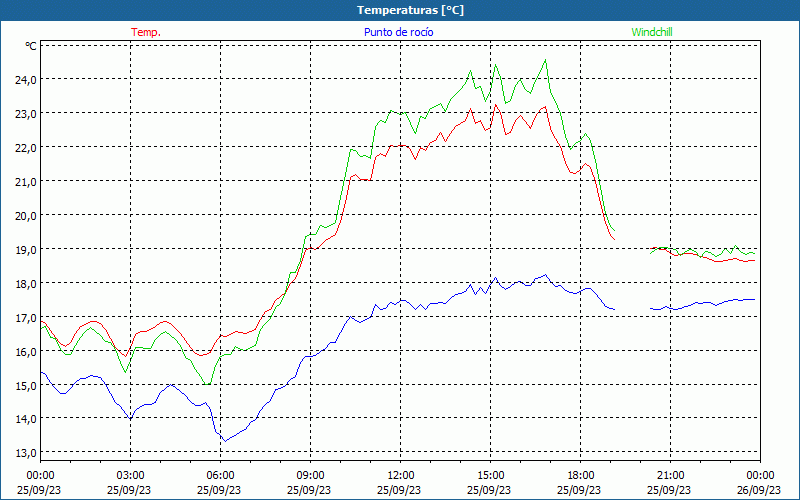Click the 14,0 y-axis value
The height and width of the screenshot is (500, 800).
tap(26, 419)
